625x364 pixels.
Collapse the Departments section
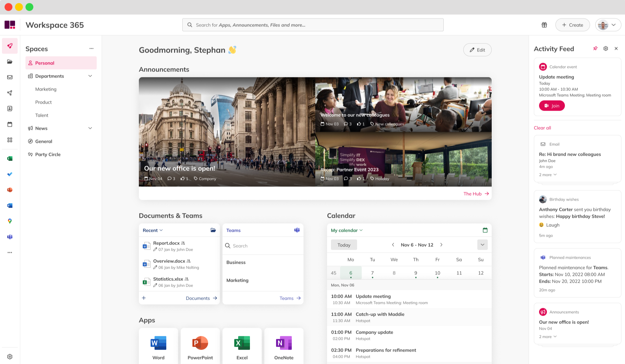(x=90, y=76)
